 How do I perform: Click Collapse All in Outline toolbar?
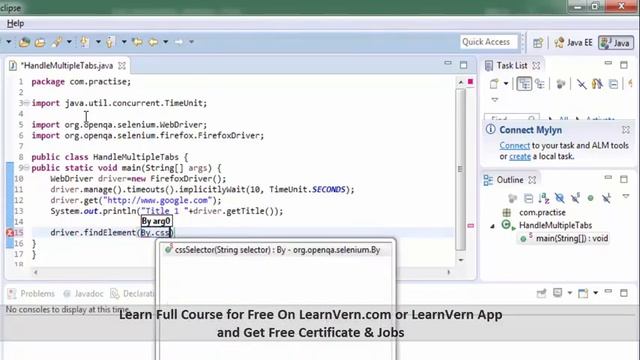(x=528, y=198)
